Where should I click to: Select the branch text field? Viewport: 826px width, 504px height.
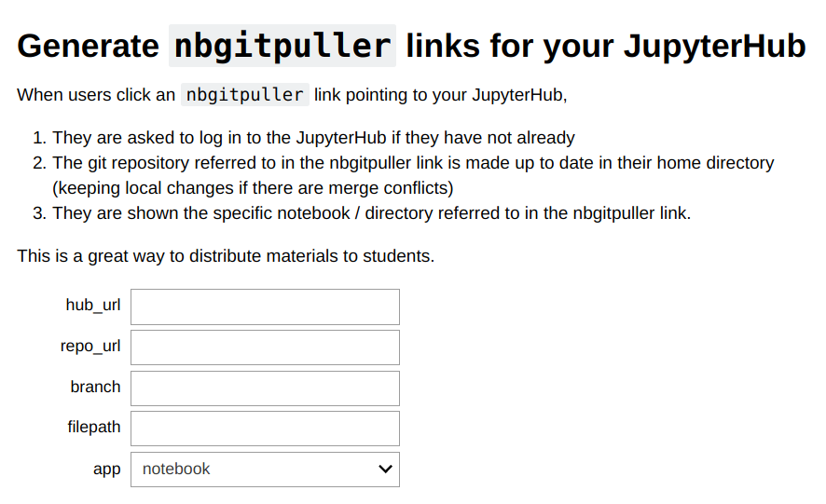pos(265,388)
